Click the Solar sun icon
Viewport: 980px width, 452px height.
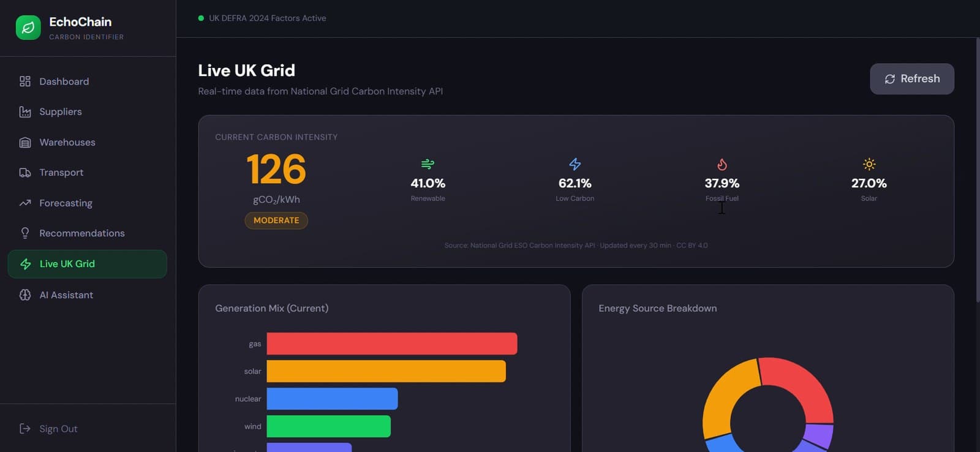tap(869, 164)
